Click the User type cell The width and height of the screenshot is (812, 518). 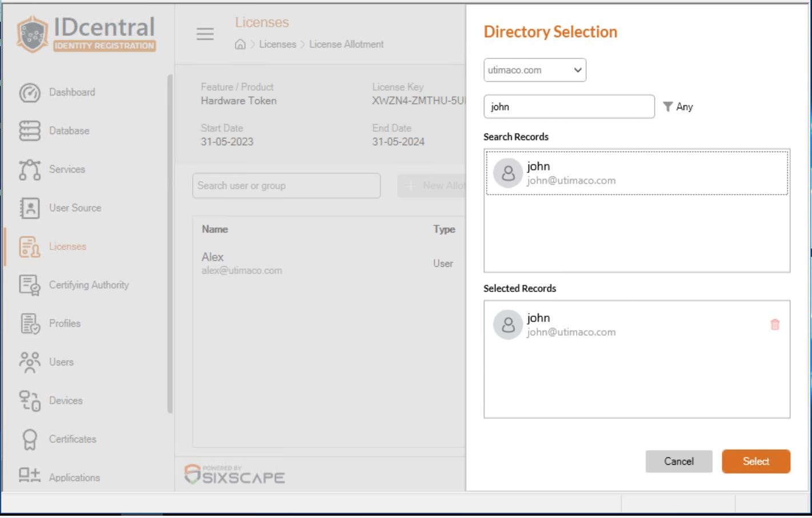click(x=443, y=264)
